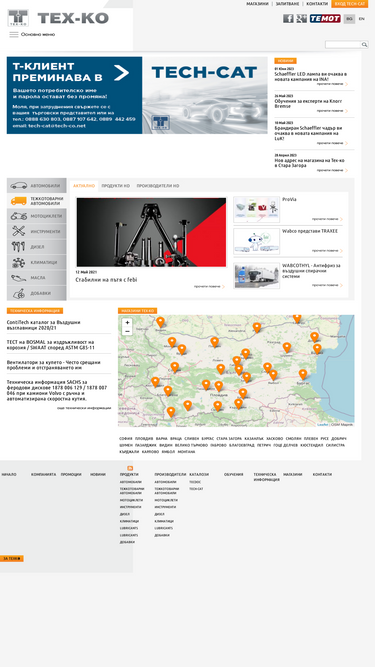
Task: Open the Инструменти tools category
Action: (x=37, y=231)
